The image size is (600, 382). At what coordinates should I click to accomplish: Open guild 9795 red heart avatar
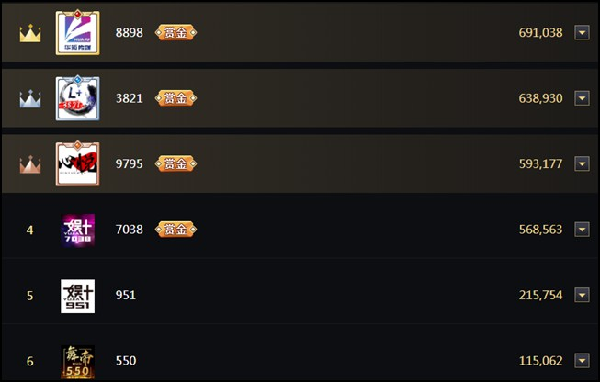(x=78, y=163)
